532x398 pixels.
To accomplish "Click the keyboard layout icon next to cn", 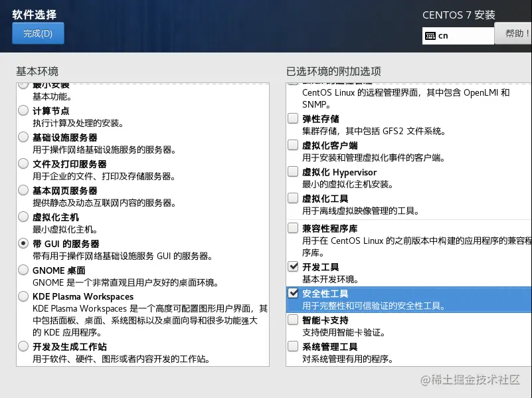I will point(430,36).
